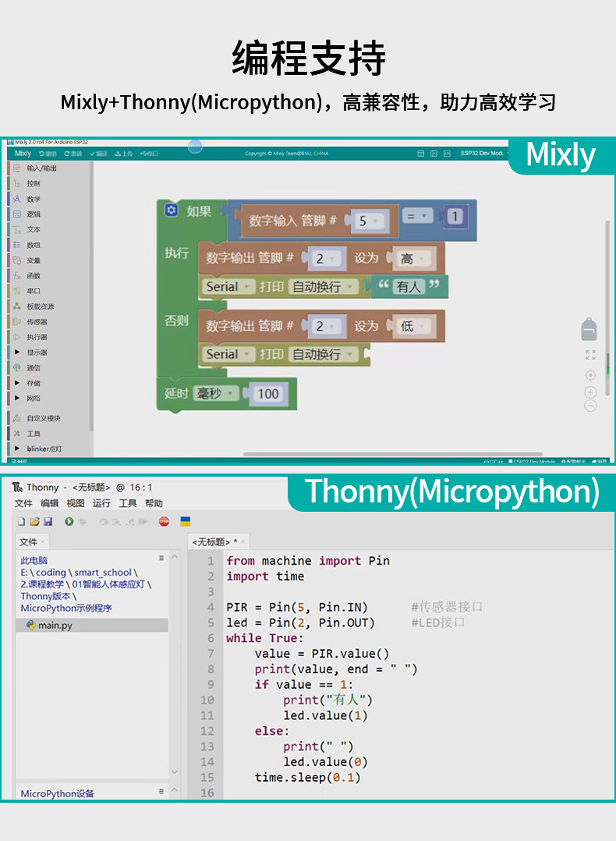The image size is (616, 841).
Task: Open the Mixly workspace trash can
Action: click(x=589, y=328)
